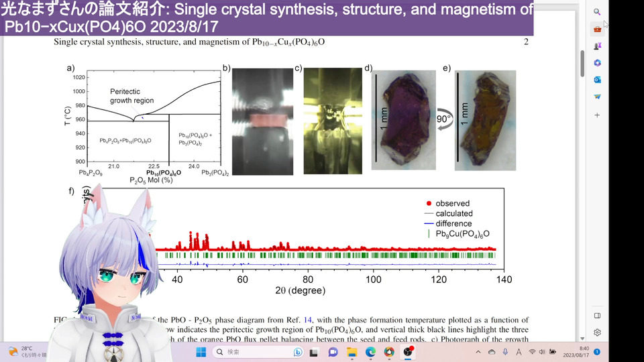Click the '2θ (degree)' axis label
This screenshot has width=644, height=362.
coord(301,290)
